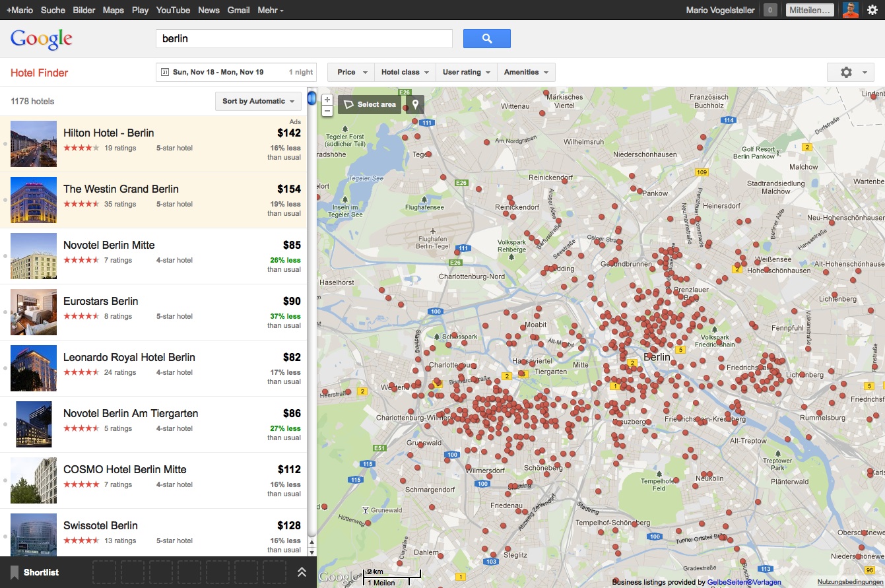Screen dimensions: 885x588
Task: Open Mario Vogelsteller profile avatar
Action: pos(851,10)
